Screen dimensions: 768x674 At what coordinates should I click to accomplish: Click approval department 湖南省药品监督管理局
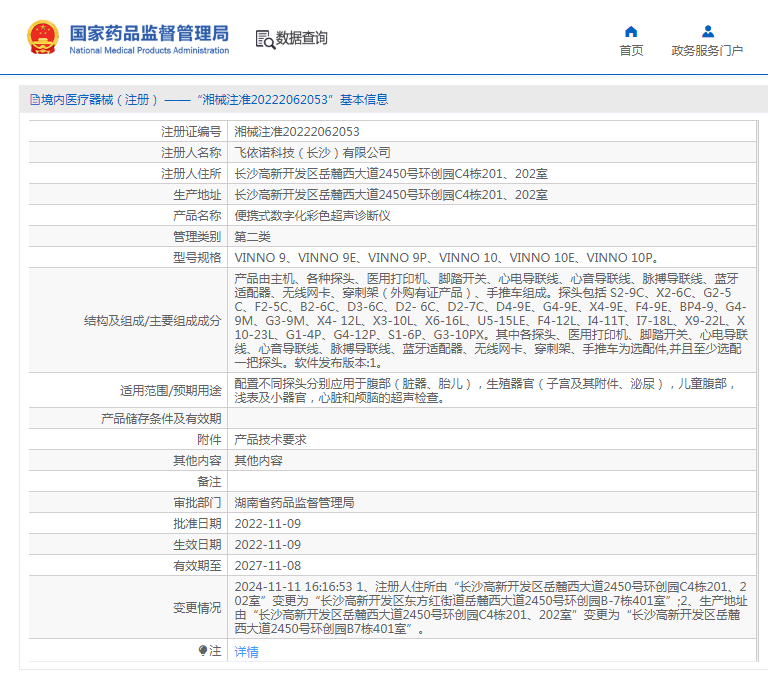pyautogui.click(x=294, y=502)
